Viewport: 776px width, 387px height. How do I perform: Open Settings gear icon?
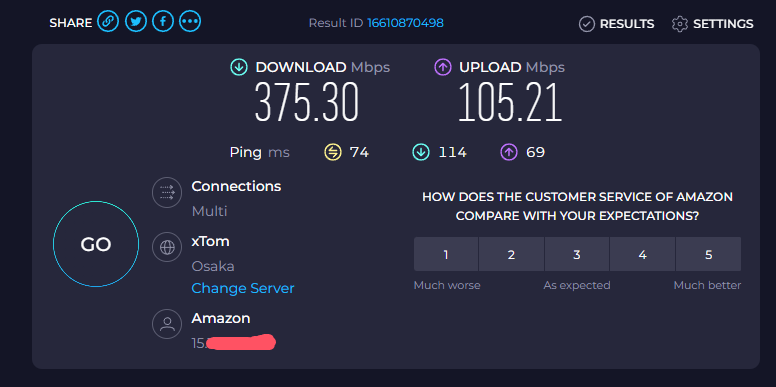pyautogui.click(x=680, y=24)
